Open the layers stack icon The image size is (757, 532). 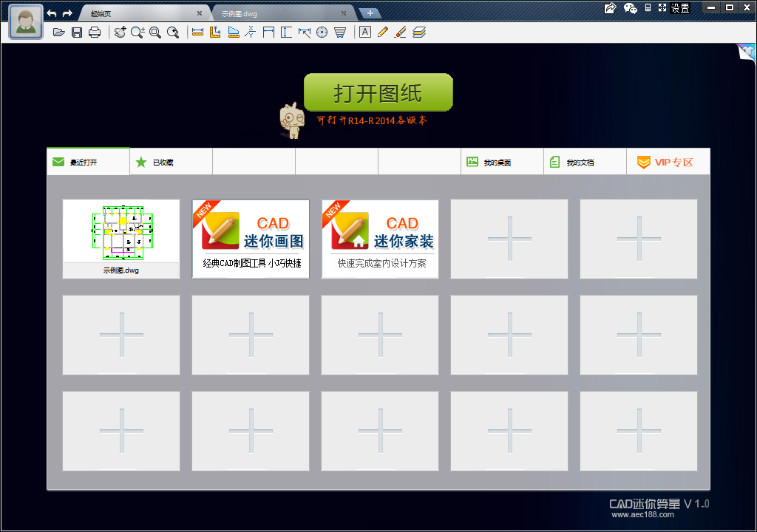pyautogui.click(x=419, y=33)
